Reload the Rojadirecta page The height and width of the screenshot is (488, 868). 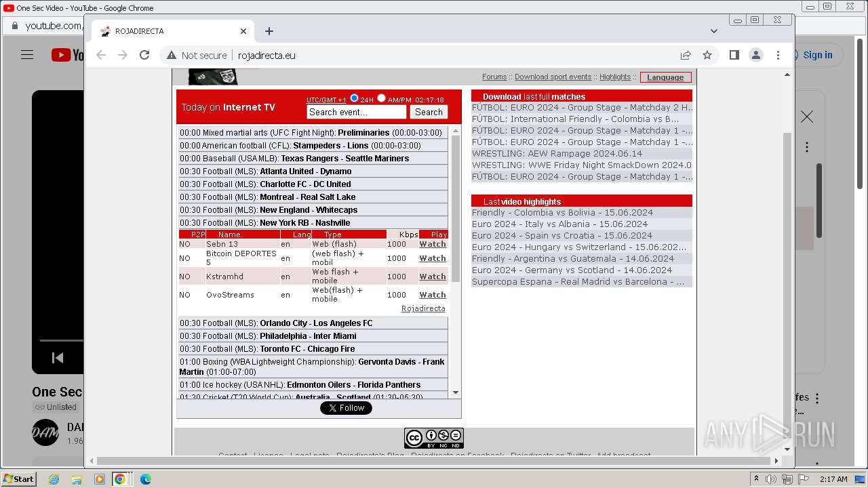point(144,56)
